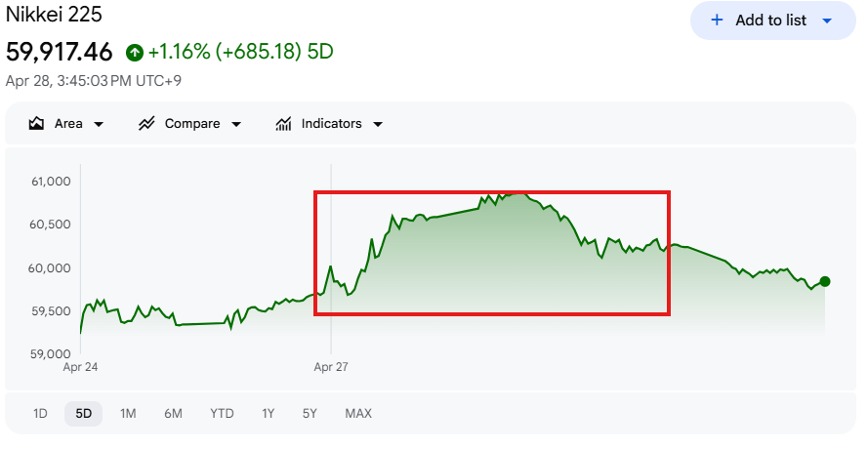Viewport: 868px width, 450px height.
Task: Open the Add to list dropdown caret
Action: pos(827,21)
